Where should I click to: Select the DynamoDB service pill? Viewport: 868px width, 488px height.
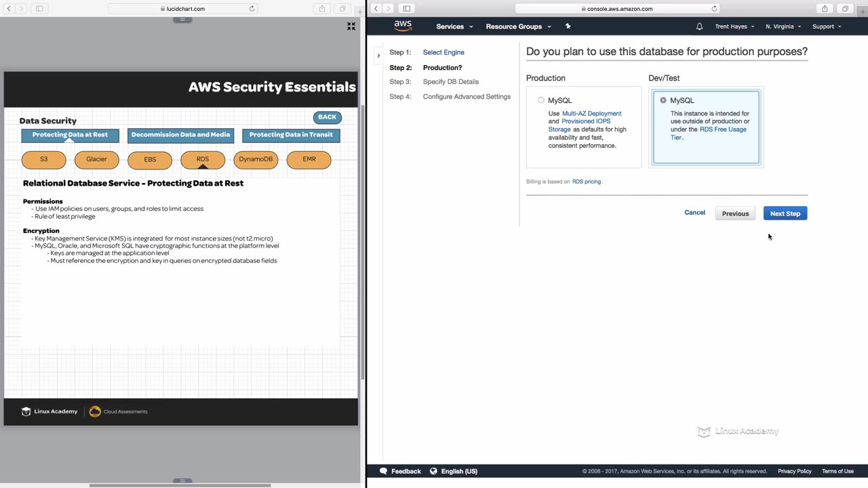256,160
